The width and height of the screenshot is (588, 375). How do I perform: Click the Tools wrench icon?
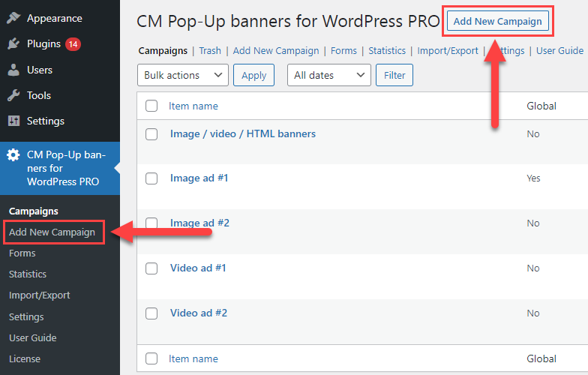13,95
